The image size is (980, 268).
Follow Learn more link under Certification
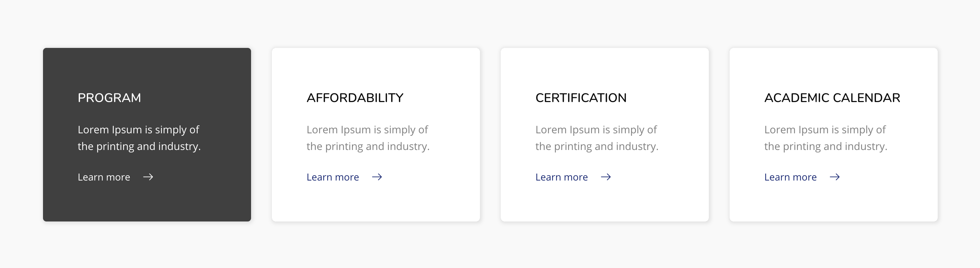561,177
